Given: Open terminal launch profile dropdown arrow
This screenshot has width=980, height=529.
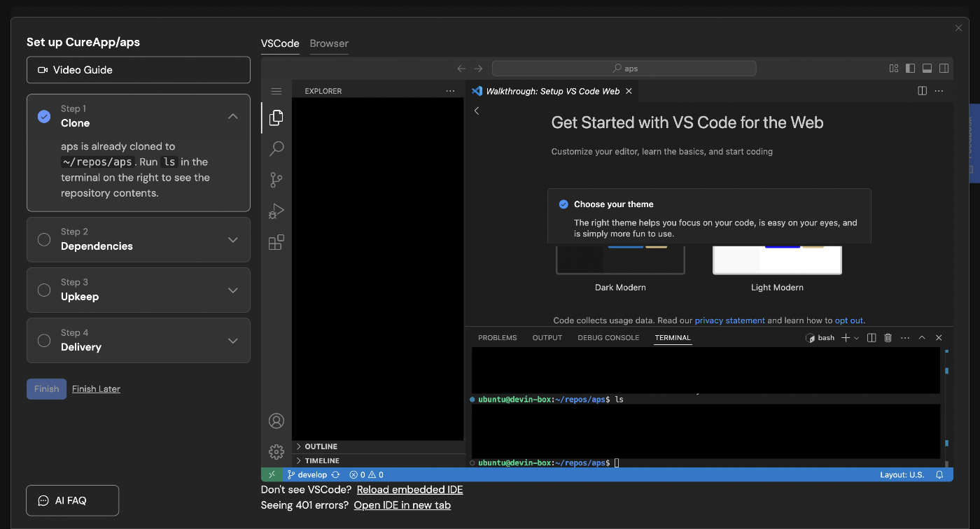Looking at the screenshot, I should coord(857,338).
